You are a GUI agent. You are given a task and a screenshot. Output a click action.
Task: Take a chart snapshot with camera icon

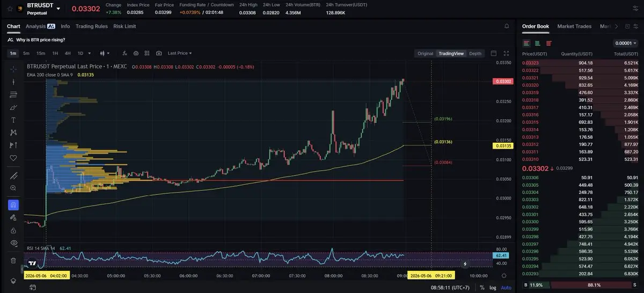coord(159,53)
